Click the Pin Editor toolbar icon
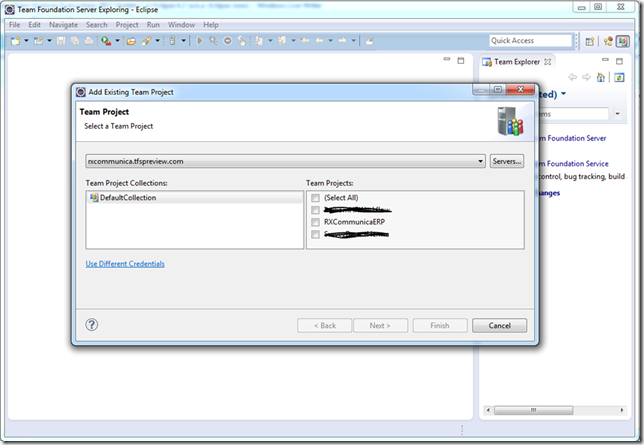 [x=370, y=41]
